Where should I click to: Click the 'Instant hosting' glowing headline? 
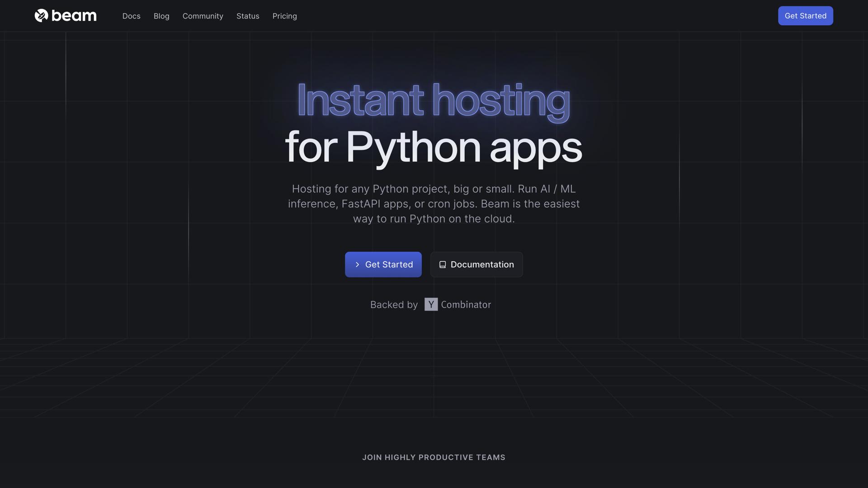point(433,100)
